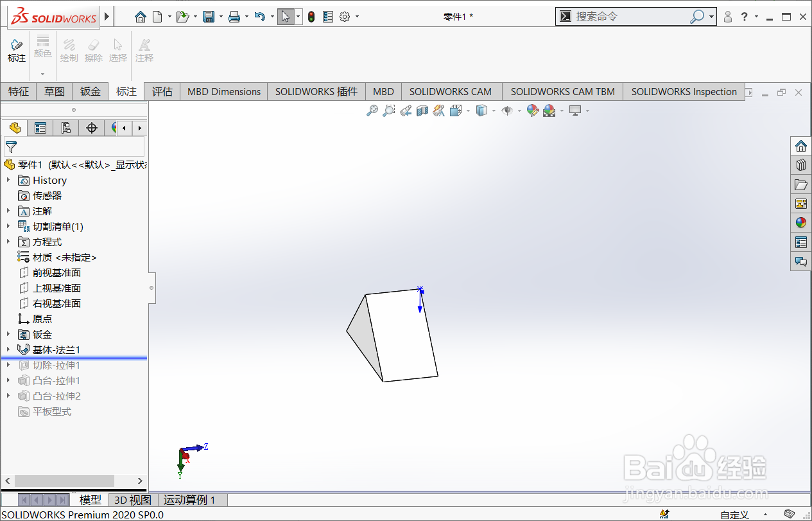812x521 pixels.
Task: Print the document via printer icon
Action: pos(234,17)
